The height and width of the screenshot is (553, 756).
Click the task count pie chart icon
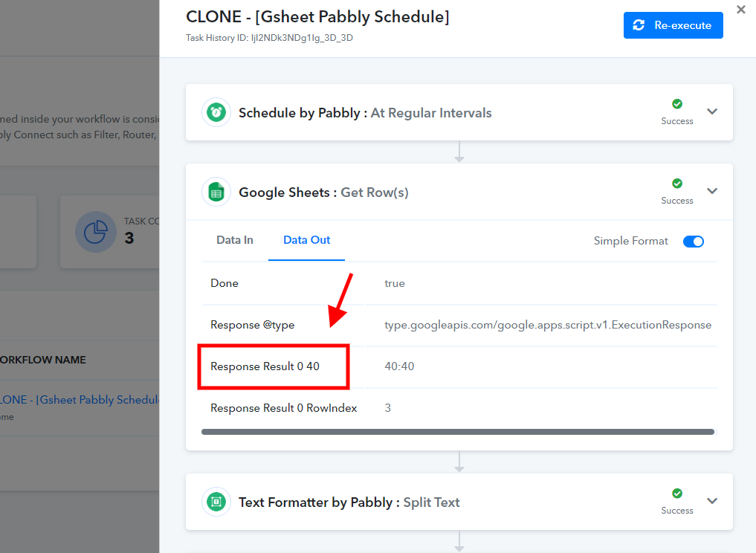95,232
